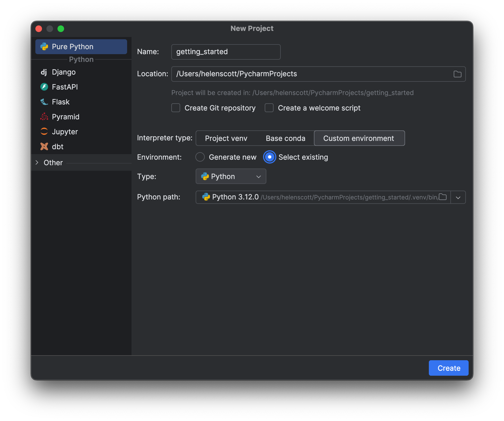Click the Name field containing getting_started
Screen dimensions: 504x421
(x=226, y=52)
